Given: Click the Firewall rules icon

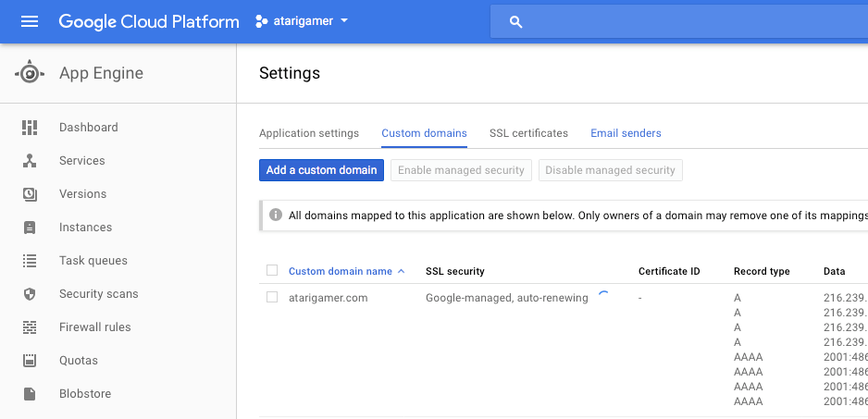Looking at the screenshot, I should click(x=30, y=327).
